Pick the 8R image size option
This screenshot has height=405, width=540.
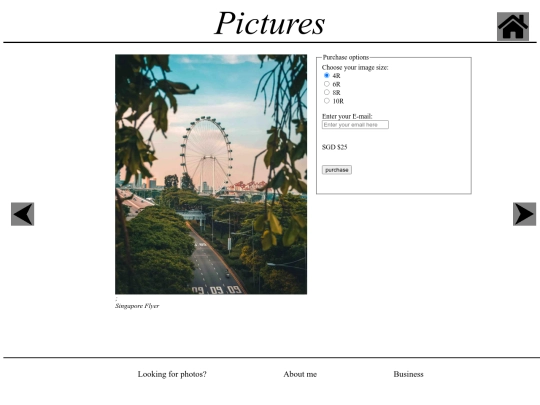click(326, 92)
